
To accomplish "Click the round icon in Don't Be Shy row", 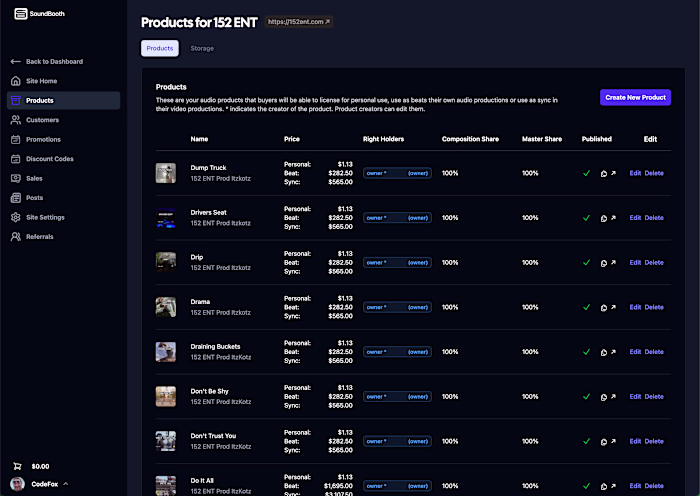I will [x=604, y=397].
